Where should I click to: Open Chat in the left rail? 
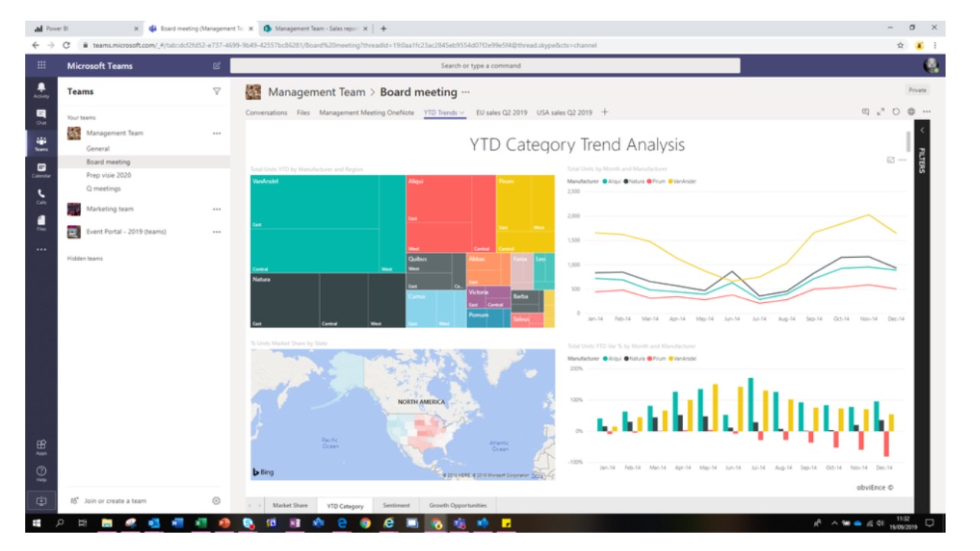41,116
